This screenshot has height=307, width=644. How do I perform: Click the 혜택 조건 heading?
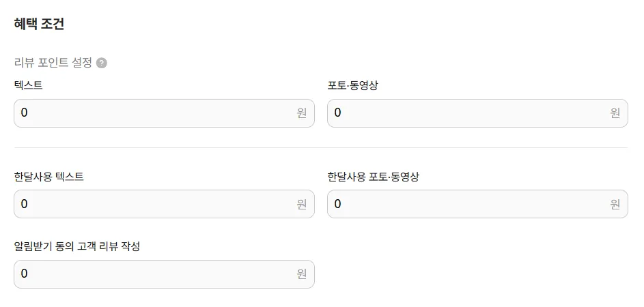pos(39,24)
